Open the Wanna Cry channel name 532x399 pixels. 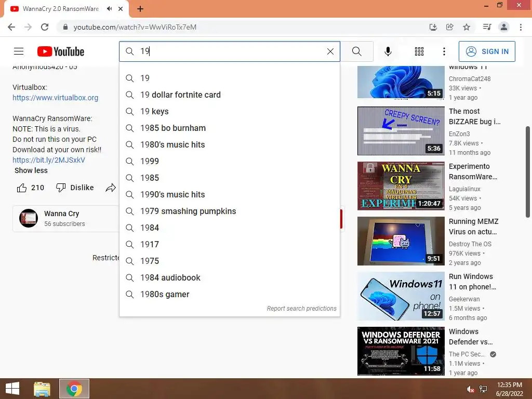click(x=61, y=214)
